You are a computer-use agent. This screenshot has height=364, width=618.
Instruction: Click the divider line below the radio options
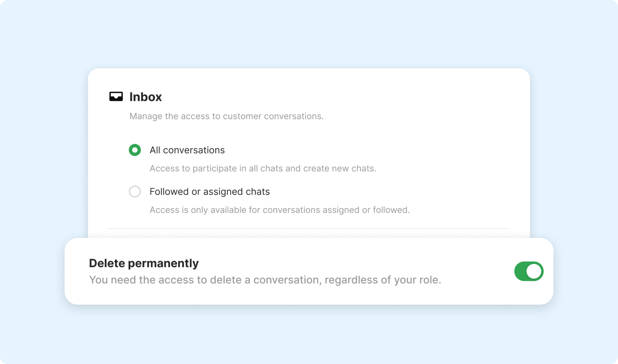[309, 229]
